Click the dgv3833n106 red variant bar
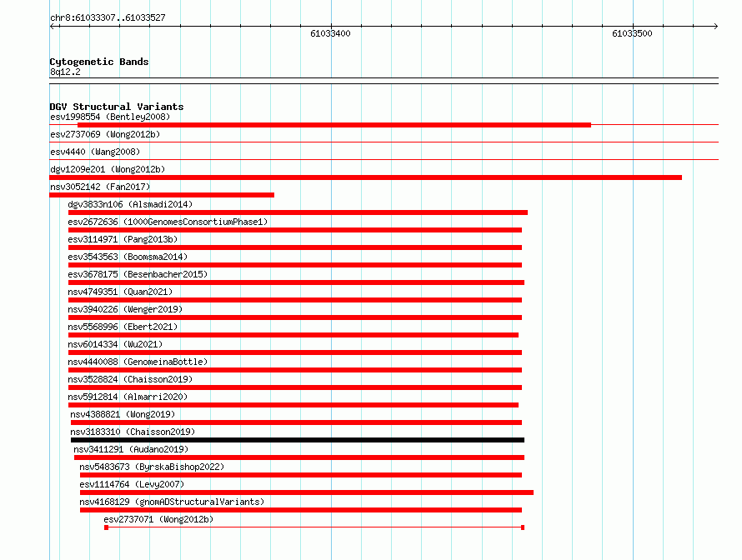742x560 pixels. click(x=298, y=212)
